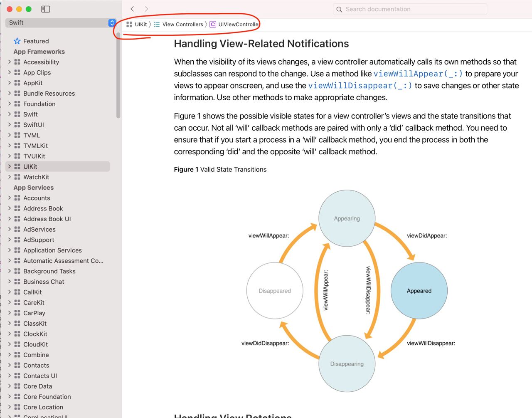The image size is (532, 418).
Task: Click the Appearing state circle
Action: (x=347, y=218)
